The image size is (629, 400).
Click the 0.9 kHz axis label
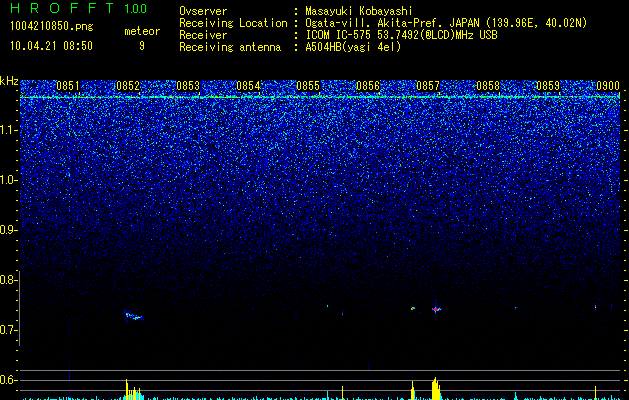[x=9, y=230]
